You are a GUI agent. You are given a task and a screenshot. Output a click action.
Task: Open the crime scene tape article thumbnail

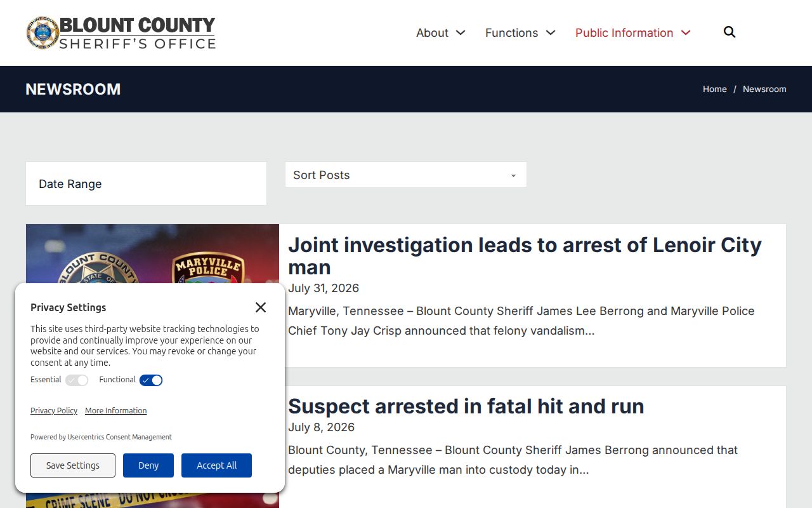point(152,500)
